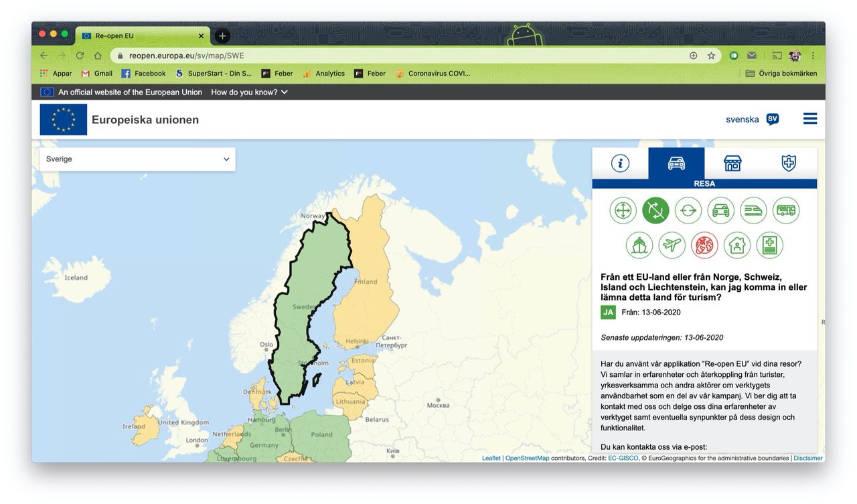The width and height of the screenshot is (857, 504).
Task: Open Chrome three-dot menu
Action: [813, 56]
